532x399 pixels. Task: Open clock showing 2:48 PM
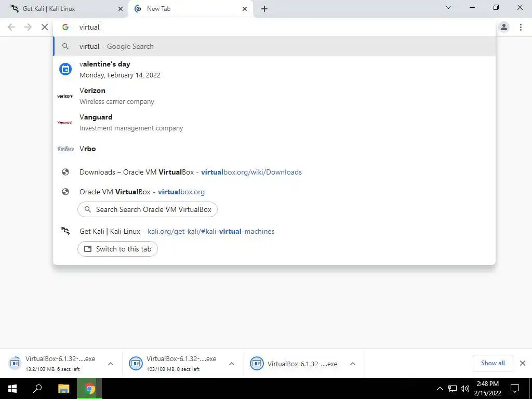[x=487, y=389]
